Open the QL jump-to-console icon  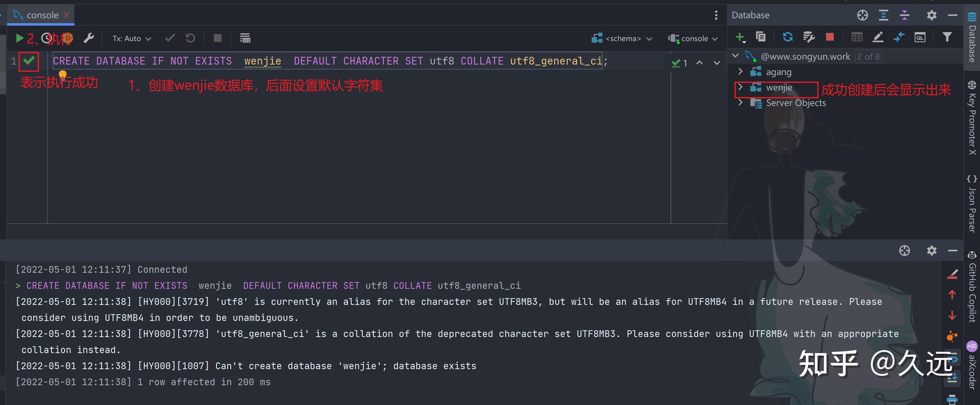pyautogui.click(x=919, y=37)
